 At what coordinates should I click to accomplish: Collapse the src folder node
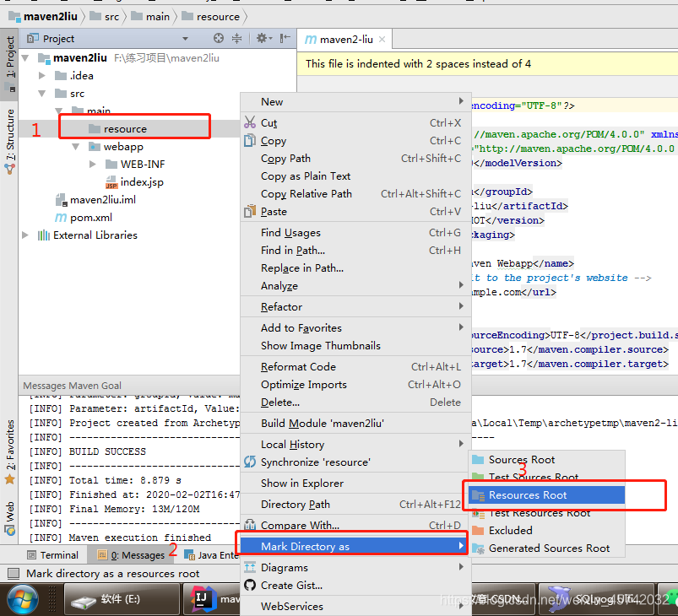click(42, 94)
